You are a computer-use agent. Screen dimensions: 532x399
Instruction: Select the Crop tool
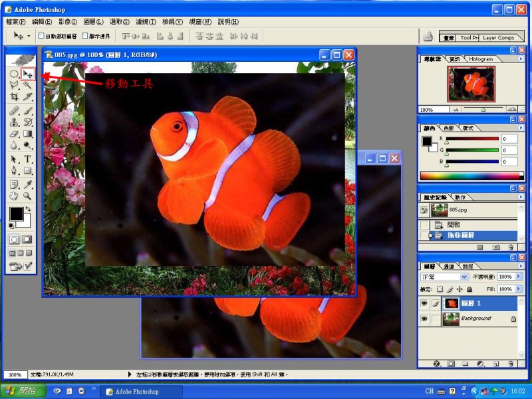pyautogui.click(x=14, y=96)
